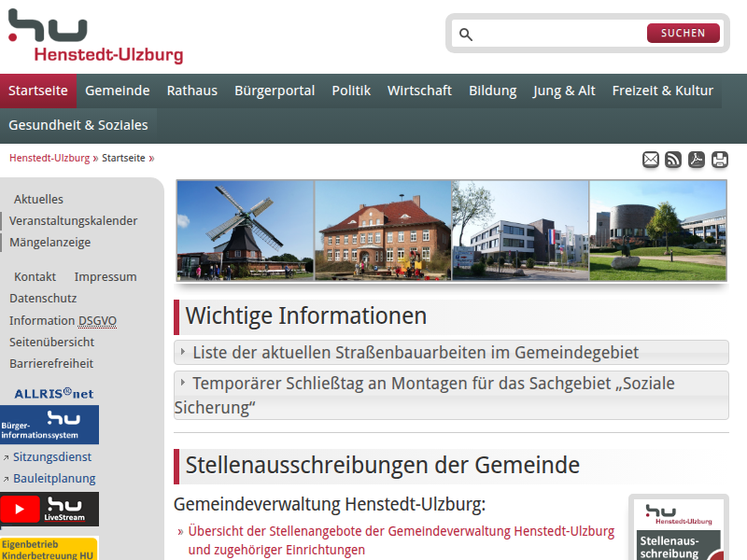Open the Bildung menu
Image resolution: width=747 pixels, height=560 pixels.
coord(493,91)
